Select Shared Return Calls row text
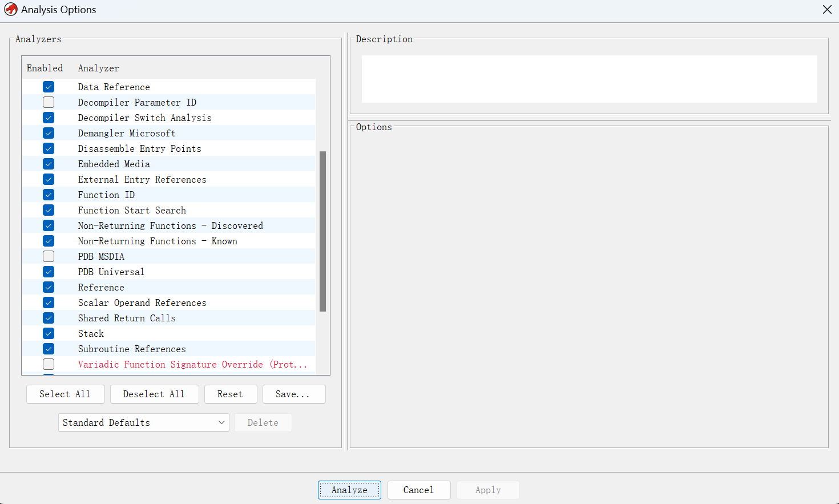Image resolution: width=839 pixels, height=504 pixels. point(127,318)
